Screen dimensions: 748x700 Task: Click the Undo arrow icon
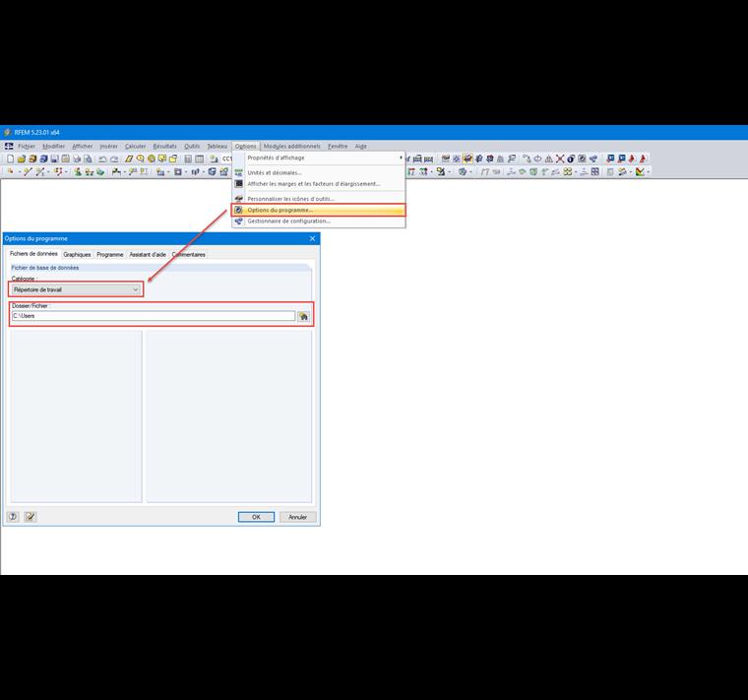click(x=102, y=159)
